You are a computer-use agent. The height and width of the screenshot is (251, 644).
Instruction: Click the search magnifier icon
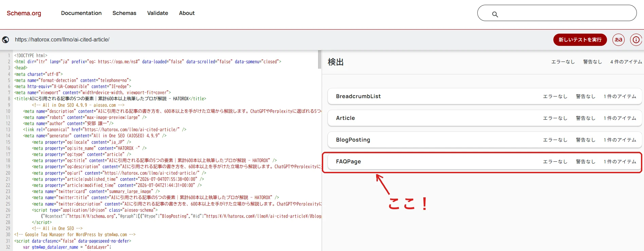pos(495,14)
